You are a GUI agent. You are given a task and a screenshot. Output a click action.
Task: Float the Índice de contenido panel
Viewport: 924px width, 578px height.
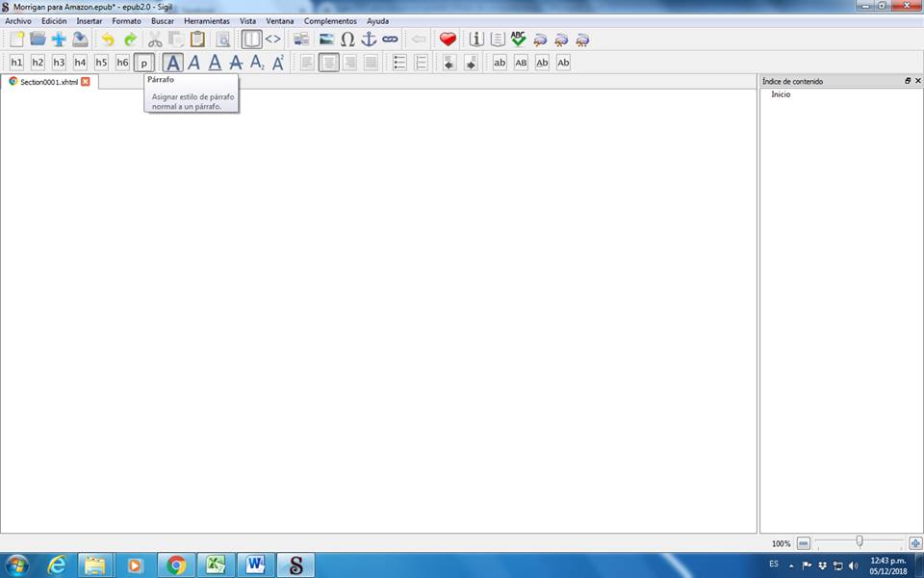pyautogui.click(x=907, y=81)
